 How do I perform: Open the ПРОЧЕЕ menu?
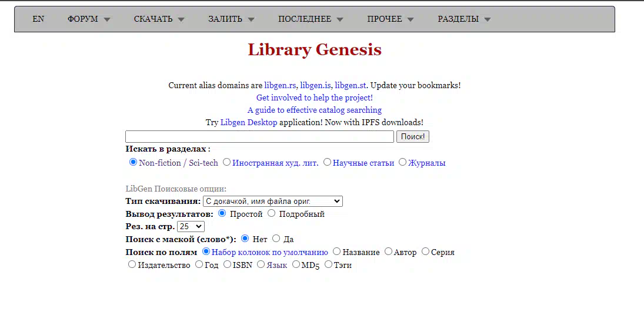coord(390,19)
